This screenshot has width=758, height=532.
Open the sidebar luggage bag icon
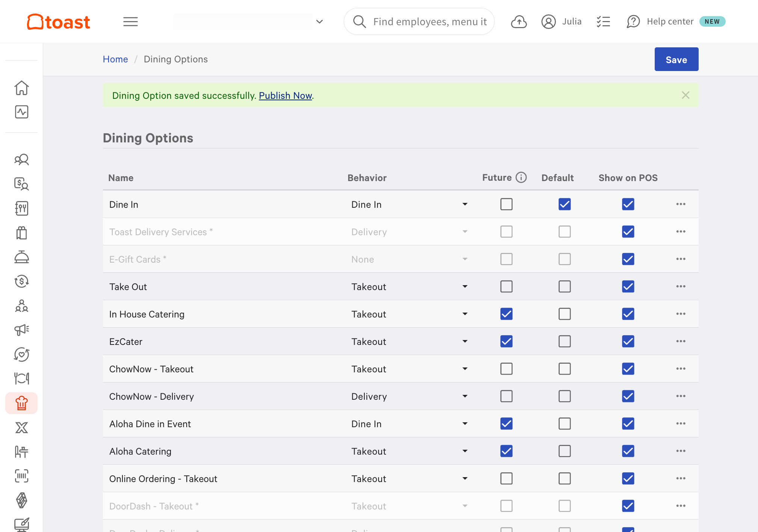[x=21, y=233]
